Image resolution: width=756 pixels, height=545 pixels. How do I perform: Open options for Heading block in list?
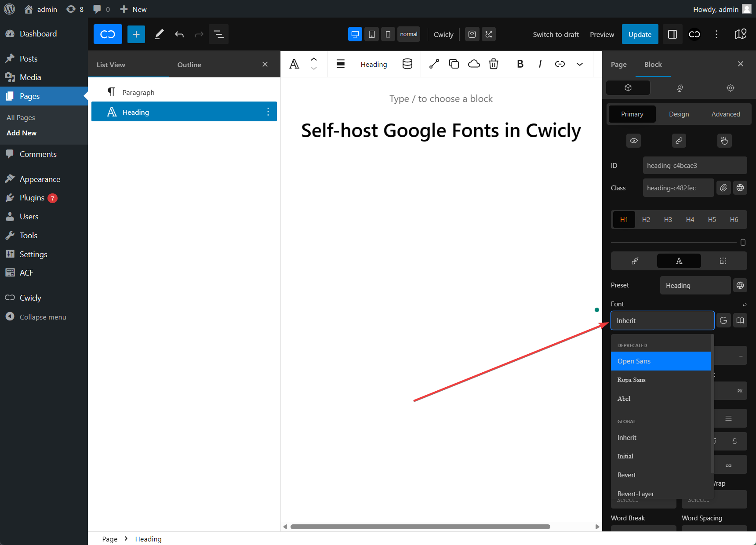[268, 112]
